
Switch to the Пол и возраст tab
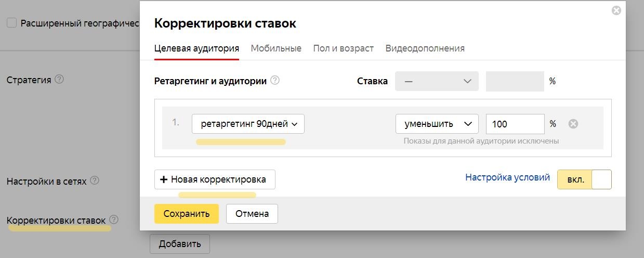[343, 48]
